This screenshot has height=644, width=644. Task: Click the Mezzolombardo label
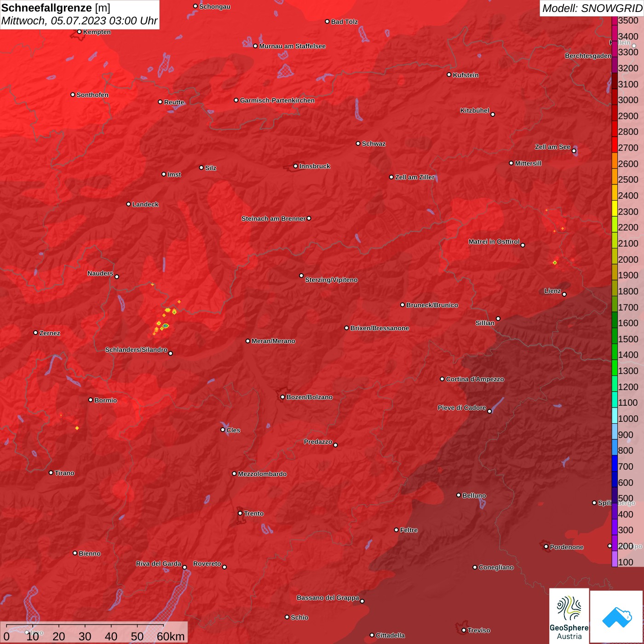[262, 474]
